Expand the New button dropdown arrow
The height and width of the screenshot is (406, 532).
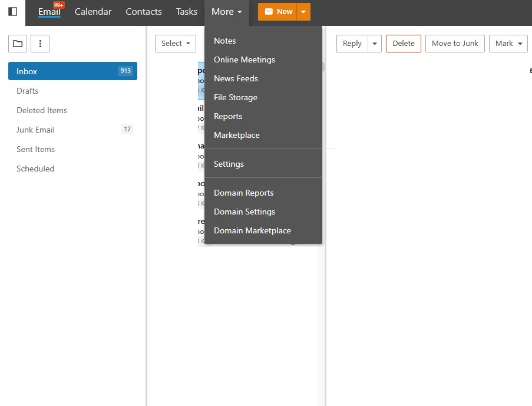303,12
